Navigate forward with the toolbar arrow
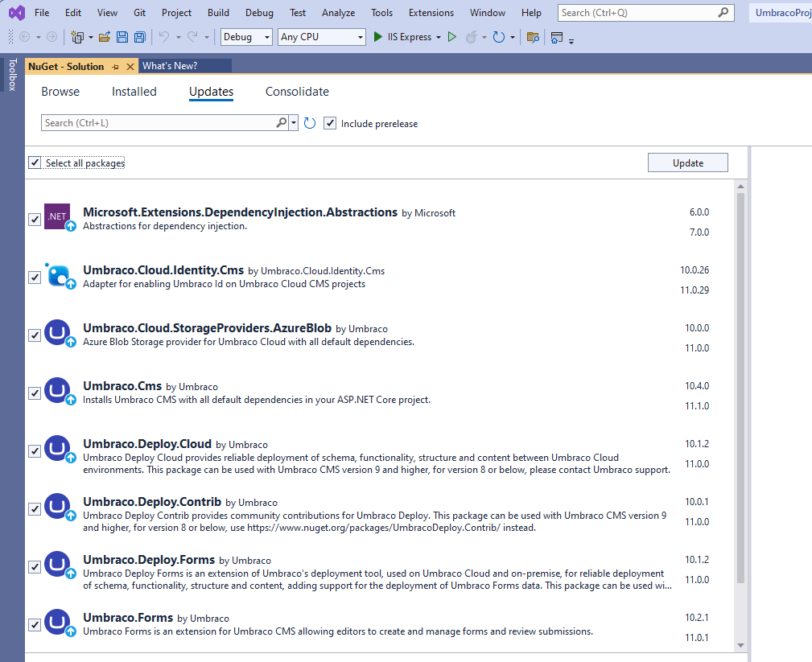The width and height of the screenshot is (812, 662). pyautogui.click(x=52, y=37)
